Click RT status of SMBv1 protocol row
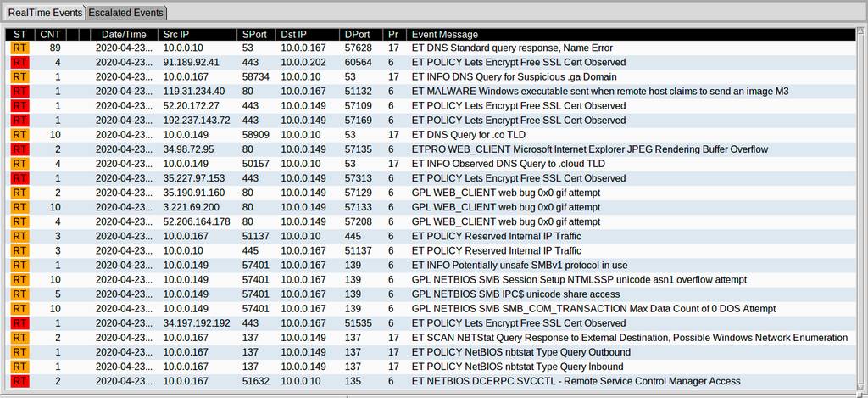The height and width of the screenshot is (398, 868). tap(20, 265)
